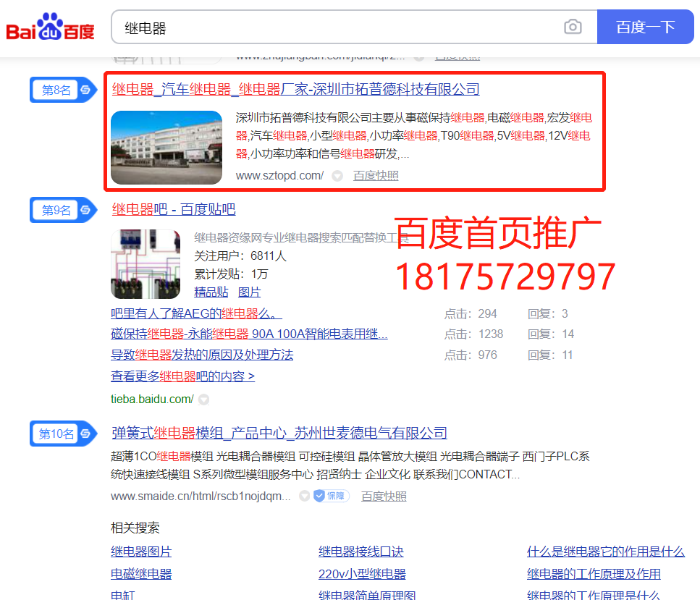Click the 累计发贴：1万 text

(x=231, y=274)
